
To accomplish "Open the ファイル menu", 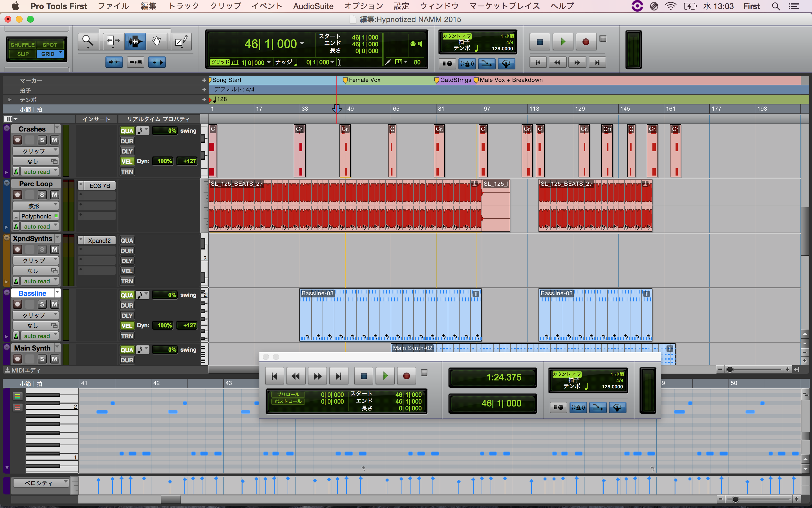I will tap(113, 6).
